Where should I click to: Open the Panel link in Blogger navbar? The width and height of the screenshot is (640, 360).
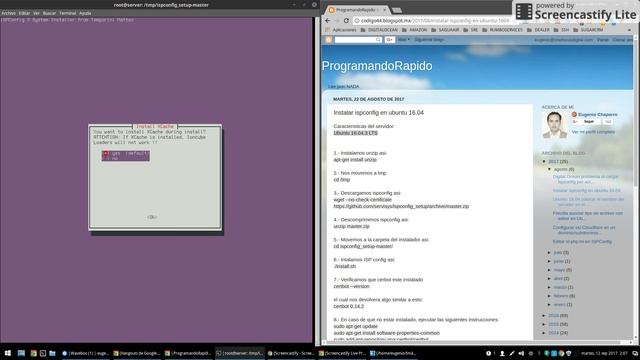(x=602, y=40)
